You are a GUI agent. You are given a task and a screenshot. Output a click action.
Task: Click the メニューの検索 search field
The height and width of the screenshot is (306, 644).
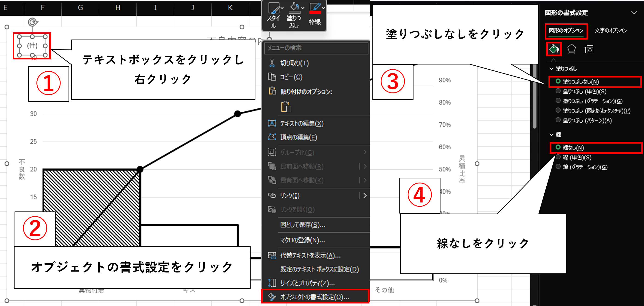(316, 48)
